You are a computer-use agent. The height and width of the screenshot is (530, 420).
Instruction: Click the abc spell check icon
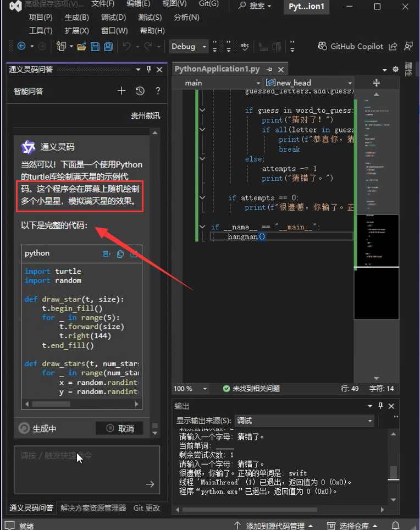[x=245, y=47]
